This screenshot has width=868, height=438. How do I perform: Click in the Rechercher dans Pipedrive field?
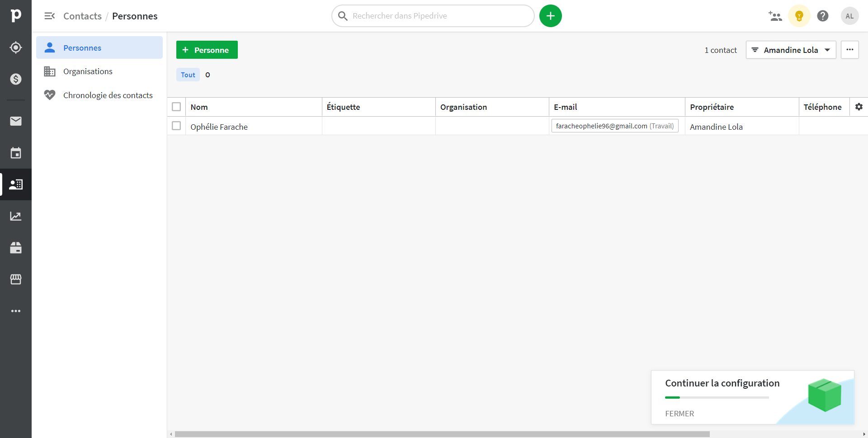tap(433, 16)
